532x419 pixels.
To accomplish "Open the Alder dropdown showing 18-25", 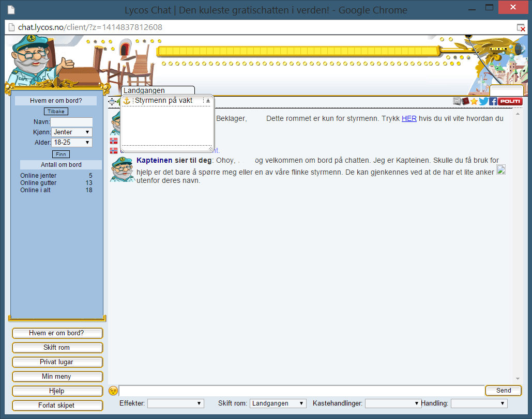I will (x=72, y=143).
